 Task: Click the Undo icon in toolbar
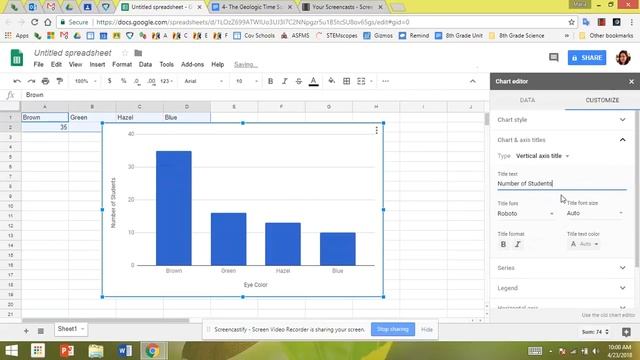pos(17,81)
